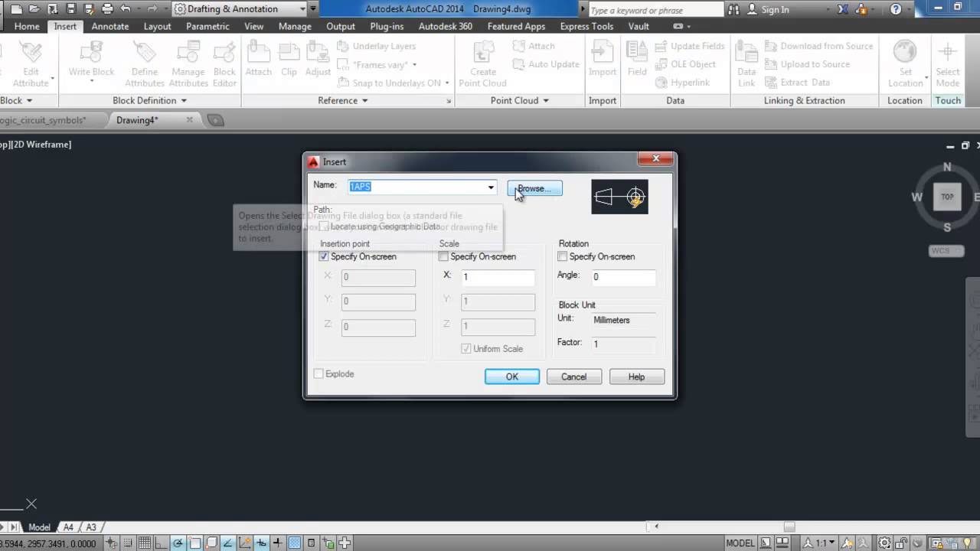Viewport: 980px width, 551px height.
Task: Click the keyword search input field
Action: coord(655,9)
